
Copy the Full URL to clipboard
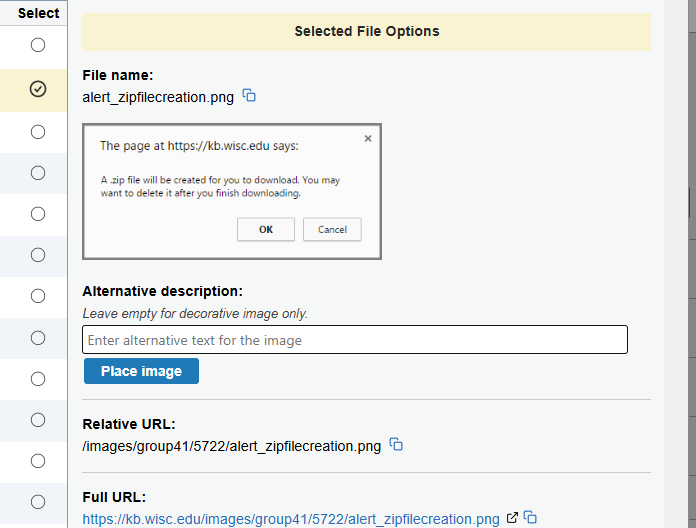point(531,518)
